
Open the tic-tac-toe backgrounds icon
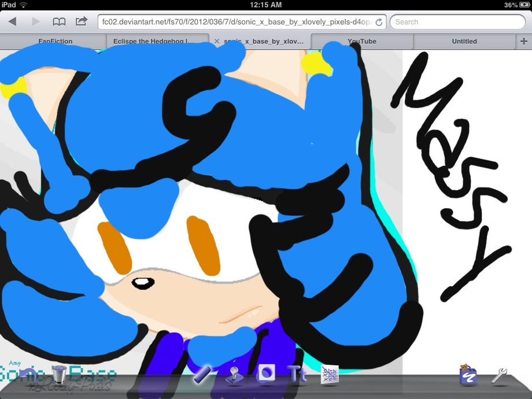330,375
